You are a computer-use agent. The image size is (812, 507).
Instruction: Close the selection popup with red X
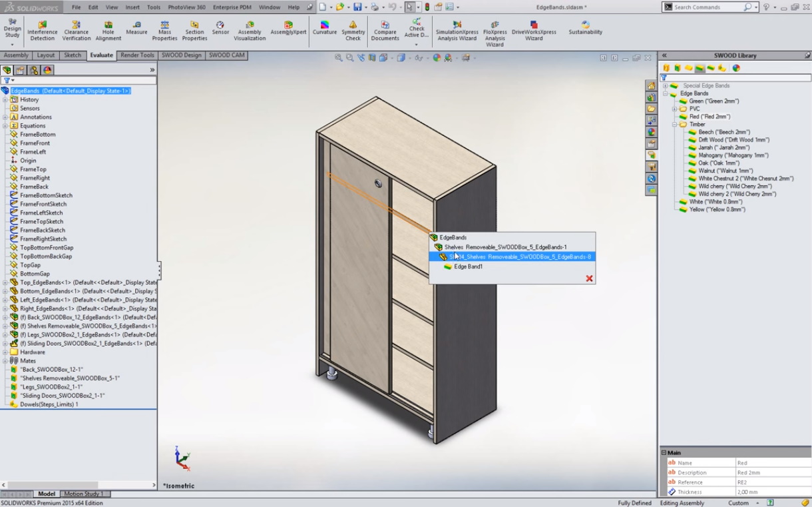click(589, 278)
